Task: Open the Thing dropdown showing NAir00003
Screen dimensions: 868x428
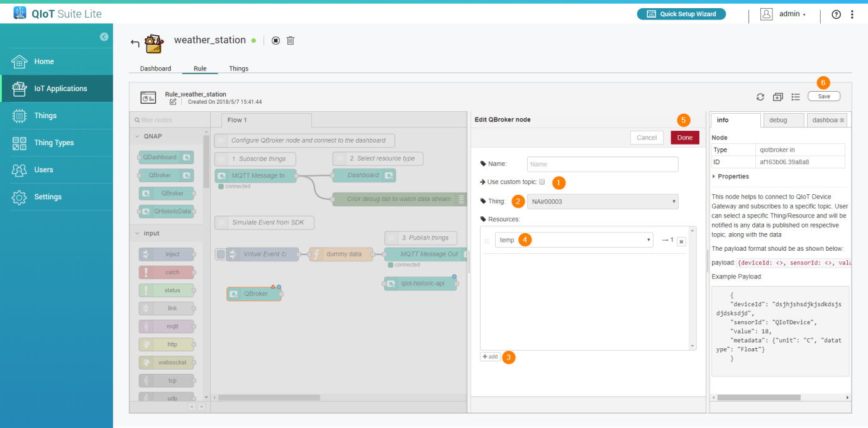Action: [x=602, y=202]
